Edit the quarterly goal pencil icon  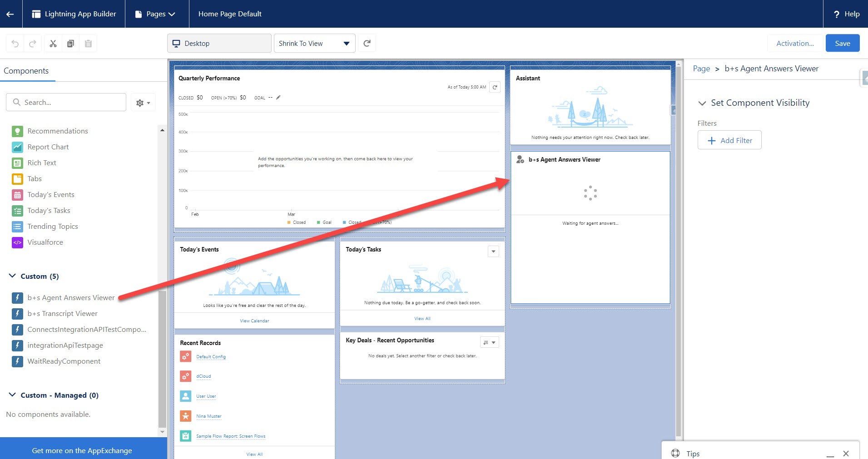pyautogui.click(x=278, y=97)
